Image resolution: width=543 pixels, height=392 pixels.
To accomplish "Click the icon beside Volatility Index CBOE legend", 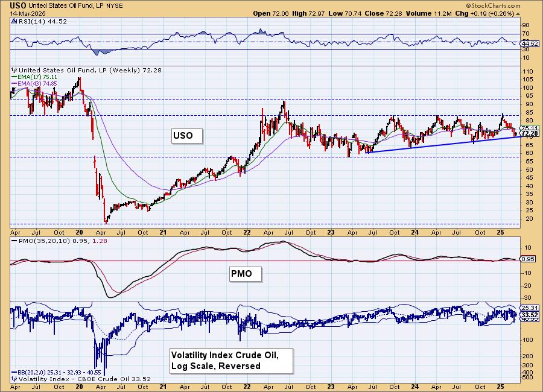I will point(14,379).
